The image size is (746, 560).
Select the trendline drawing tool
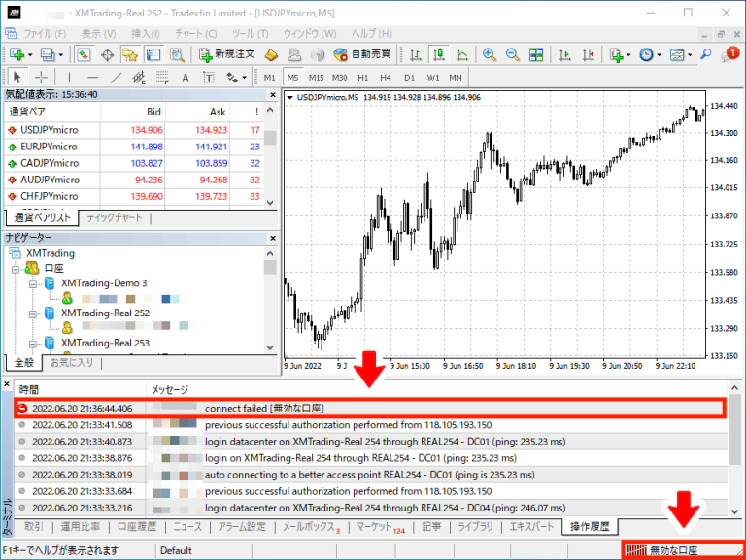pos(116,78)
